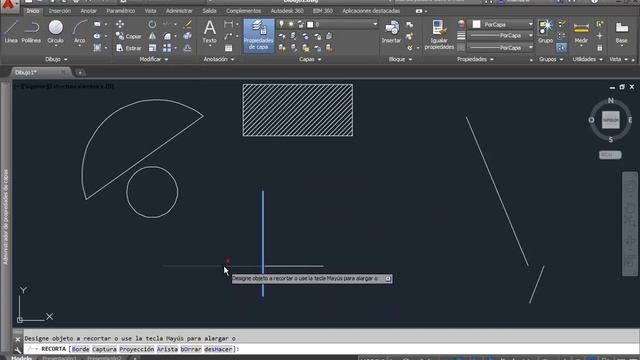Select the Línea drawing tool
The height and width of the screenshot is (360, 640).
[11, 31]
